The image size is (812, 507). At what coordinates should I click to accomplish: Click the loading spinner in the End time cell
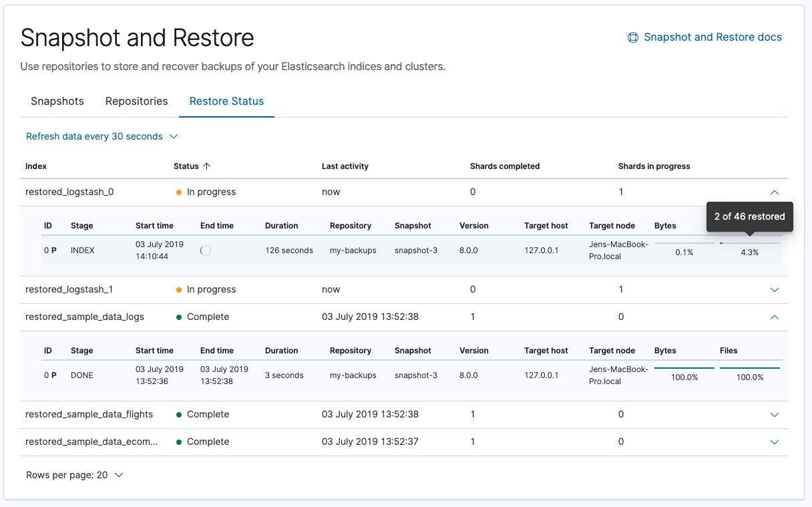(206, 250)
